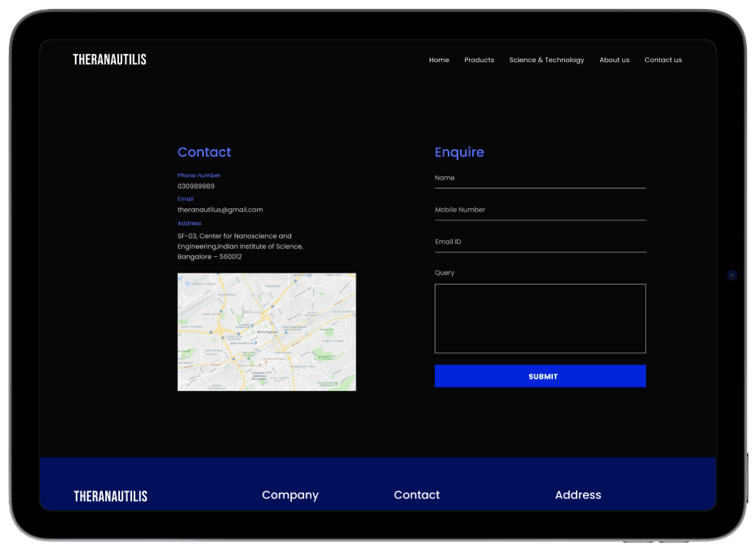
Task: Submit the enquiry form
Action: click(x=540, y=376)
